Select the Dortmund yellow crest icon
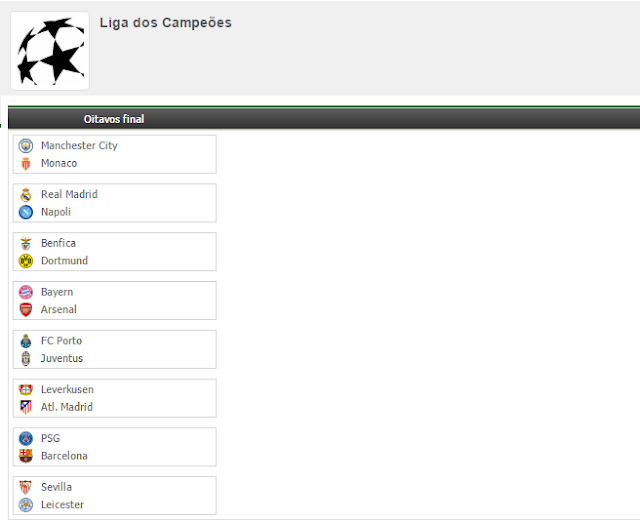The image size is (640, 523). pos(26,261)
